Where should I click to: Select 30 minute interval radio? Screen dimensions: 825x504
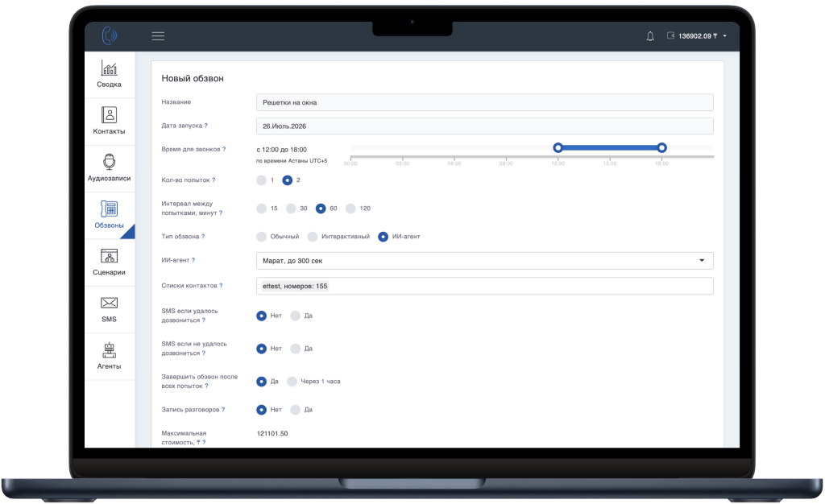point(291,209)
